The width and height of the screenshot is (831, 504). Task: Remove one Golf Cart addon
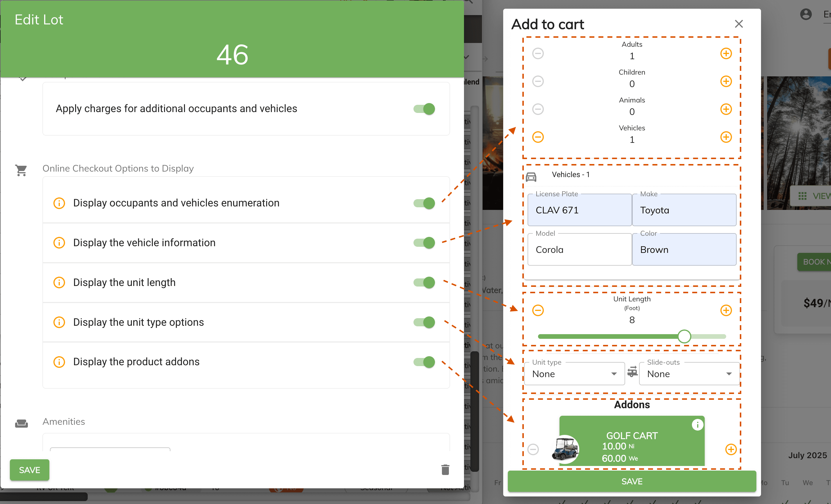coord(533,449)
